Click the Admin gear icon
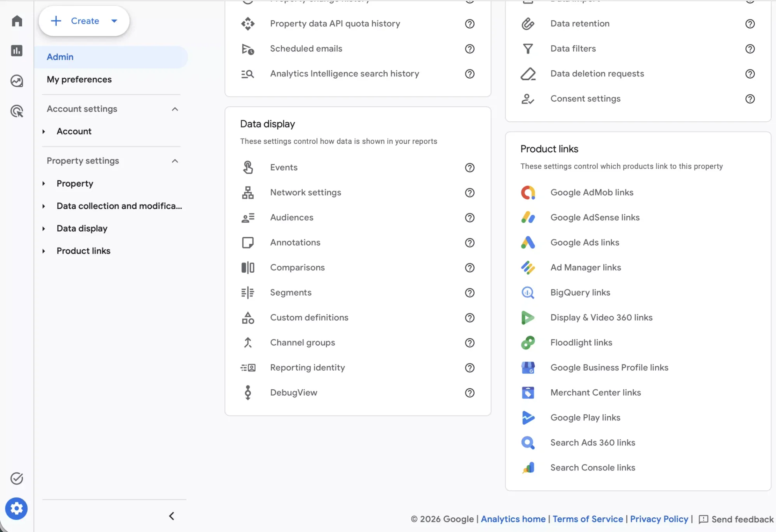Viewport: 776px width, 532px height. click(x=16, y=508)
